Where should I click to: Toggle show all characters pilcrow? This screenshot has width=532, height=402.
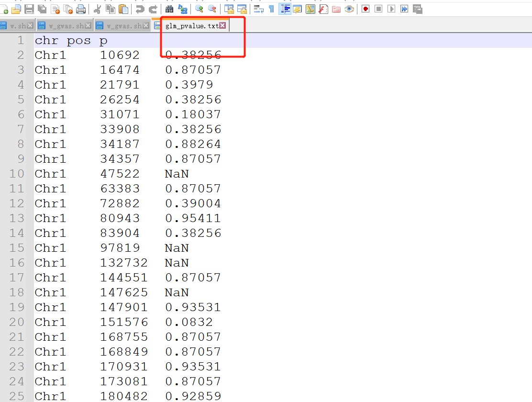[x=271, y=9]
